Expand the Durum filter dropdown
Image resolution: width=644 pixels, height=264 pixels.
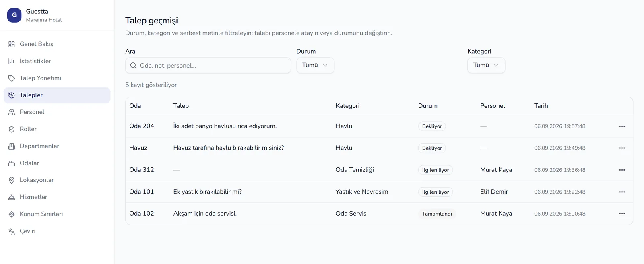click(x=315, y=65)
